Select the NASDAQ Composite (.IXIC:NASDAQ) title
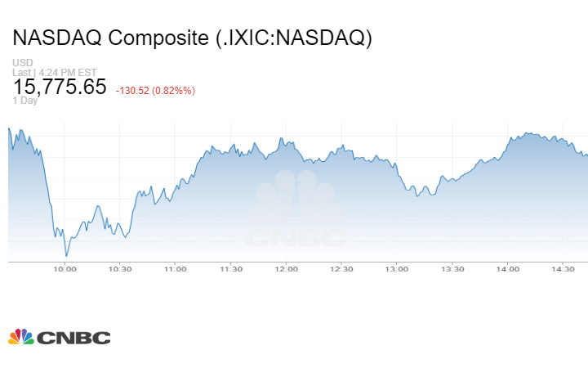Image resolution: width=588 pixels, height=368 pixels. pyautogui.click(x=192, y=38)
